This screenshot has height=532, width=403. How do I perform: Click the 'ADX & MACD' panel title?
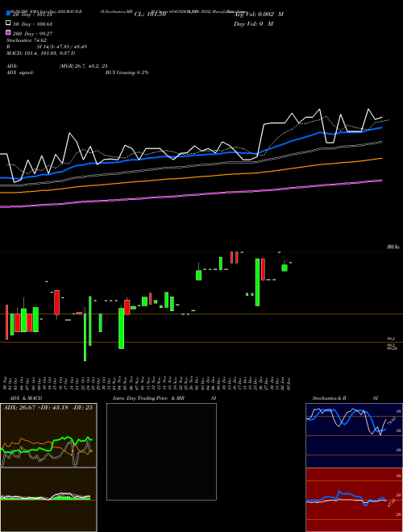pos(26,398)
